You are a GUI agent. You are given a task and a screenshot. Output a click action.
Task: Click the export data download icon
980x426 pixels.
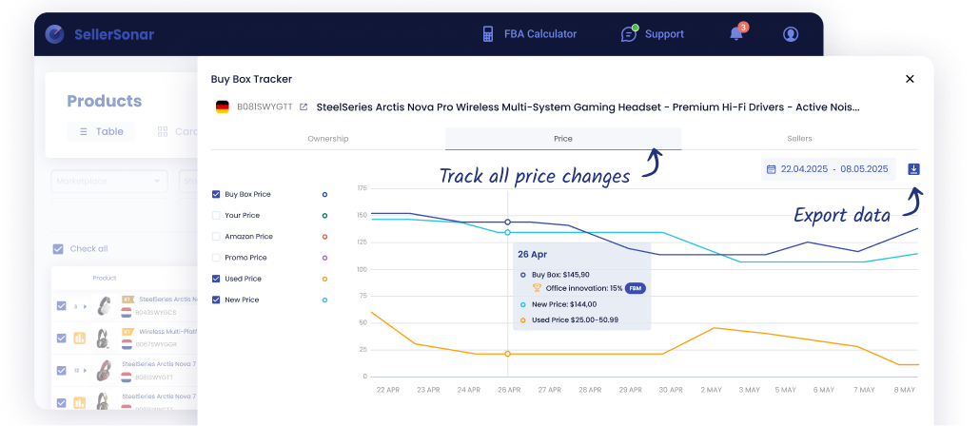[914, 168]
